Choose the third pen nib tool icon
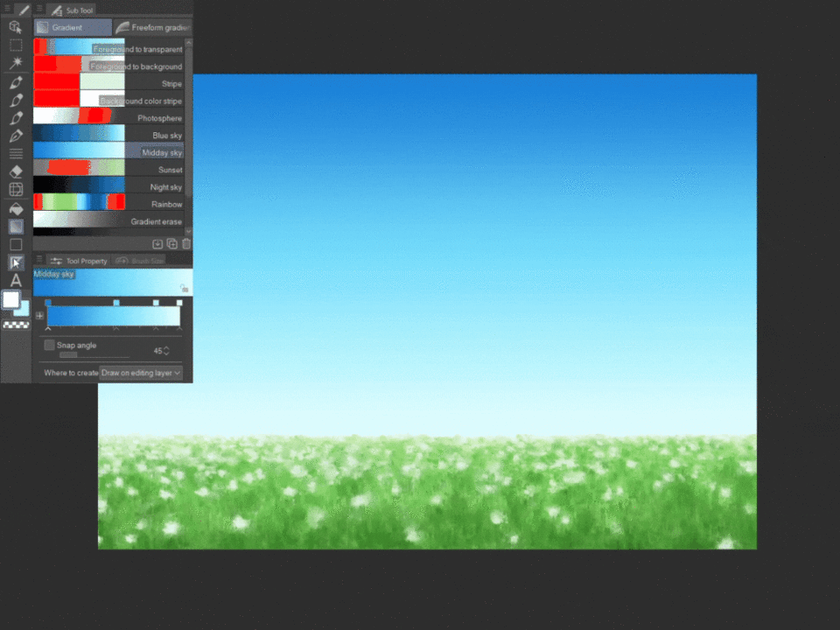 [x=16, y=118]
